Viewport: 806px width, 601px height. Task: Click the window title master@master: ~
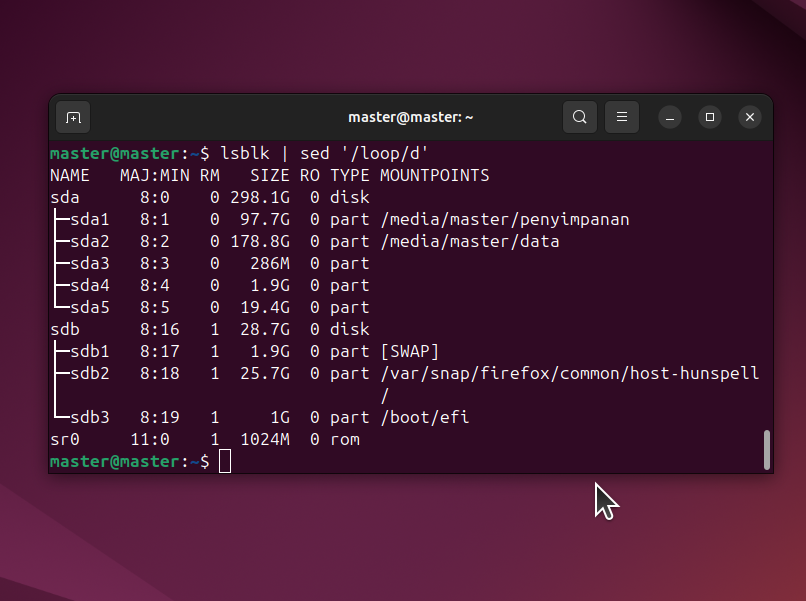tap(411, 118)
